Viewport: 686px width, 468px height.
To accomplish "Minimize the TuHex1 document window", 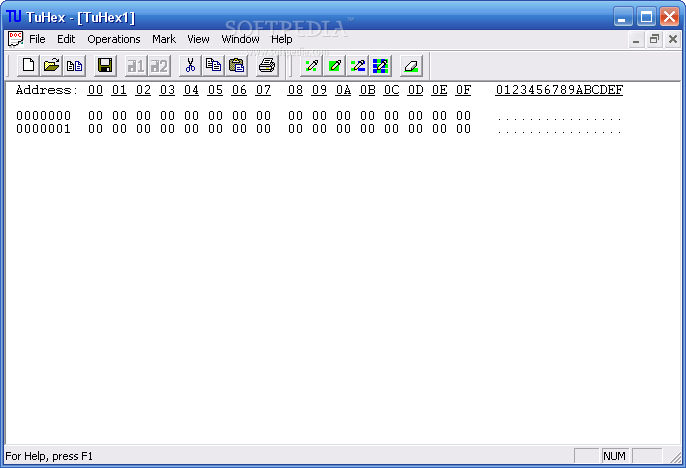I will (636, 40).
